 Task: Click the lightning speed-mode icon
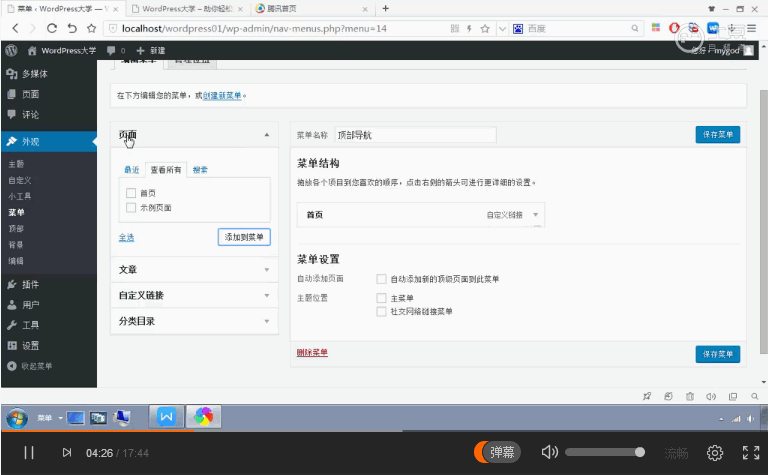click(469, 28)
